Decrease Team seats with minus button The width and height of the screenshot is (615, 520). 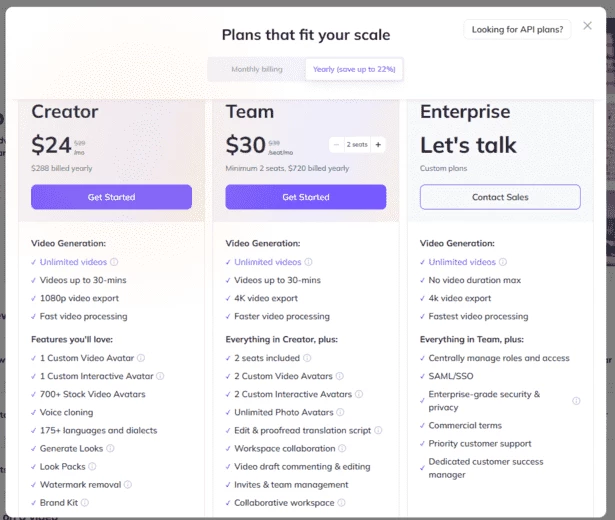click(336, 145)
